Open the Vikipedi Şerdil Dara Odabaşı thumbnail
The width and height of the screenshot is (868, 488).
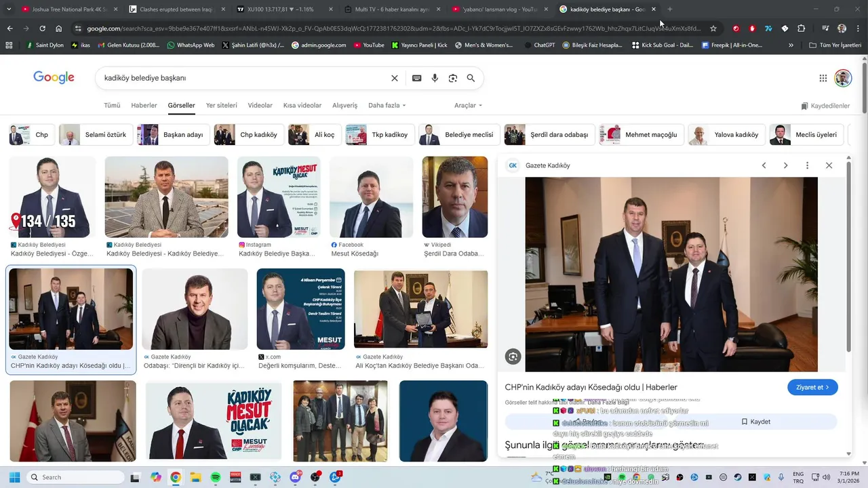pyautogui.click(x=454, y=197)
